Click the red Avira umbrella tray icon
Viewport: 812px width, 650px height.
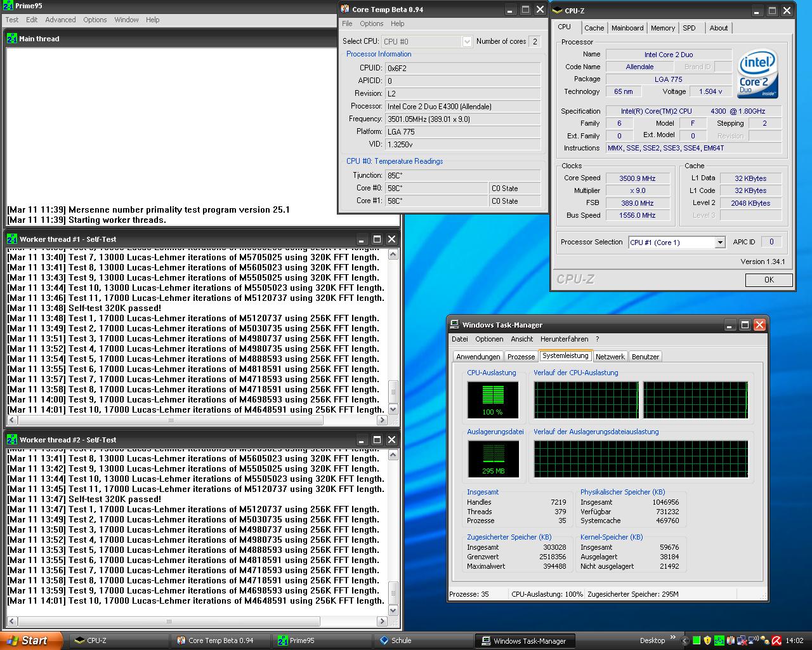coord(776,640)
